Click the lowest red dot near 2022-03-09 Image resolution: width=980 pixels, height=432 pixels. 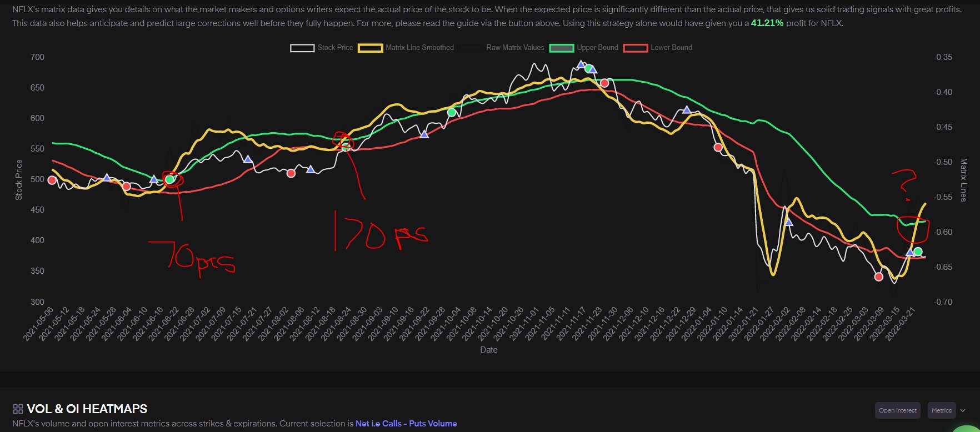[878, 277]
